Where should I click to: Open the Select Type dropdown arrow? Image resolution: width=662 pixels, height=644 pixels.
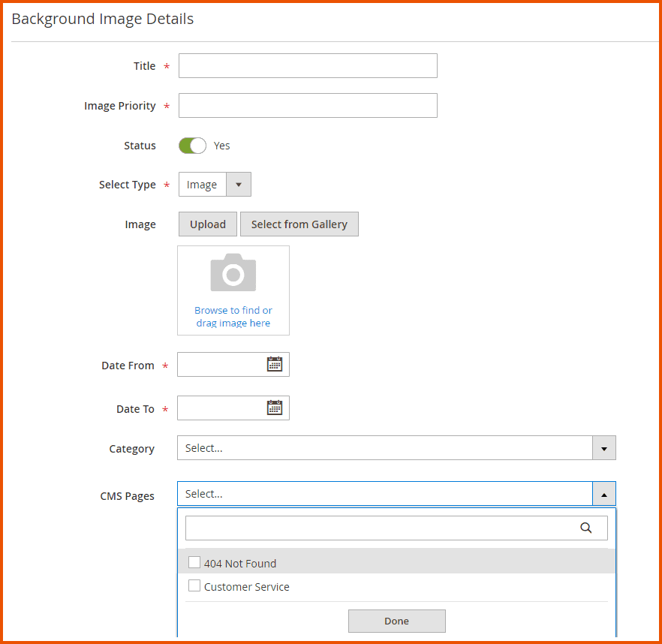(x=239, y=185)
